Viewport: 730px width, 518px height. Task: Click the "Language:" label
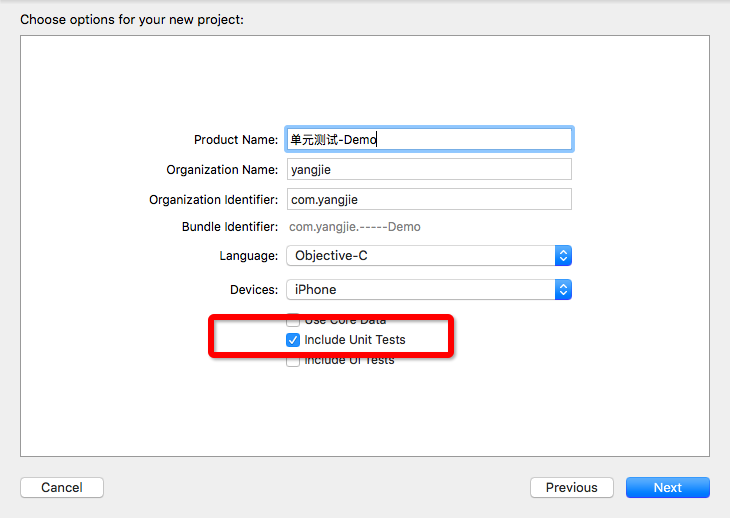(x=249, y=256)
